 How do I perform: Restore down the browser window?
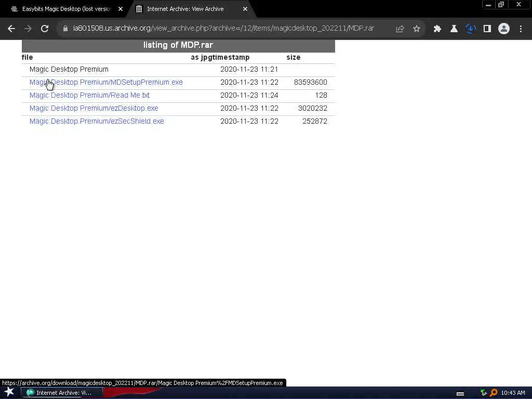(x=501, y=5)
